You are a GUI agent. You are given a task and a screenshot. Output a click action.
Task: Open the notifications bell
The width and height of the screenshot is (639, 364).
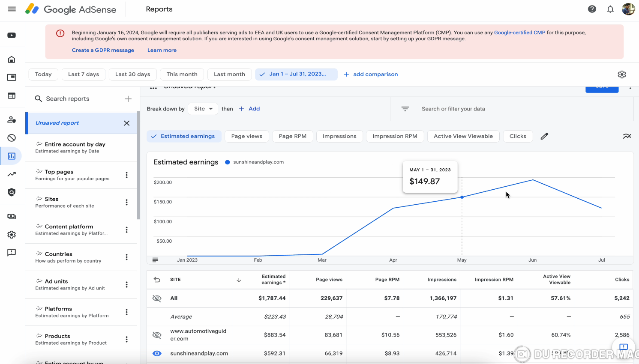click(x=610, y=9)
